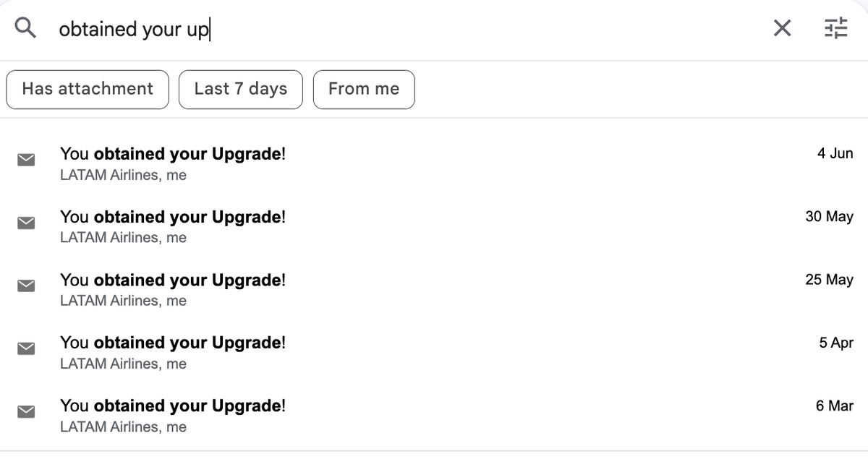Screen dimensions: 868x459
Task: Open the 25 May upgrade email
Action: (x=174, y=280)
